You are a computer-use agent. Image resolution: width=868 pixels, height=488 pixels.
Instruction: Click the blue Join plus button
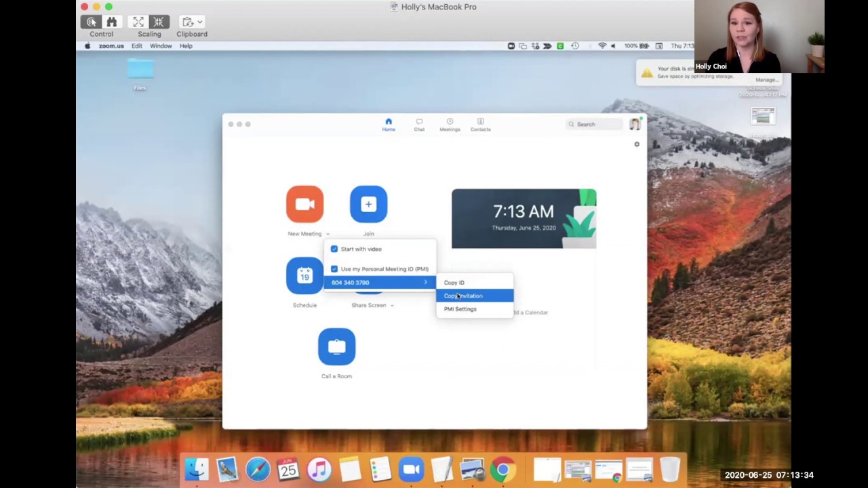(x=368, y=204)
